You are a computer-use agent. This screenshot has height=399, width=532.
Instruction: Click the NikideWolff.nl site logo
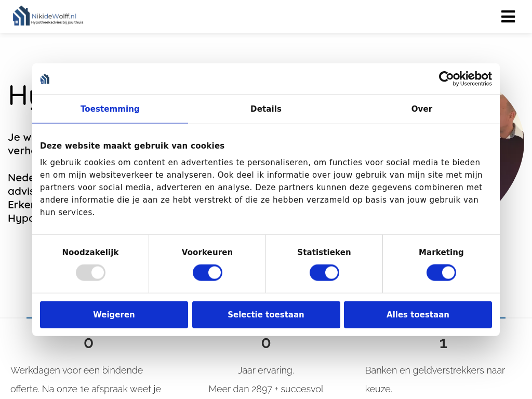(x=48, y=16)
